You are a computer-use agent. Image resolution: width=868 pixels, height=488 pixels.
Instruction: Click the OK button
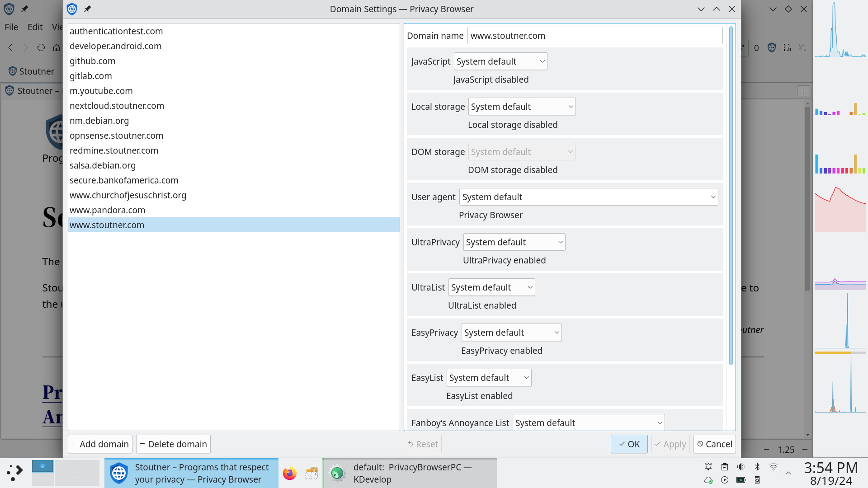[x=629, y=444]
